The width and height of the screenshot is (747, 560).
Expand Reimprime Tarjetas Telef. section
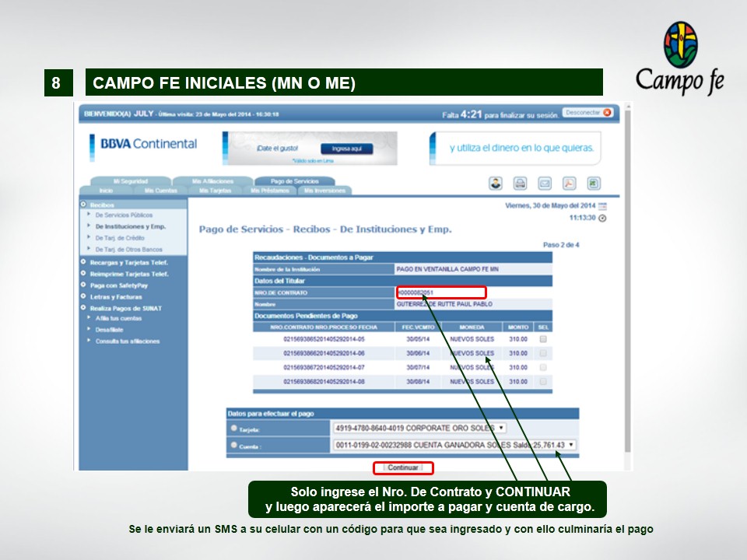[83, 273]
